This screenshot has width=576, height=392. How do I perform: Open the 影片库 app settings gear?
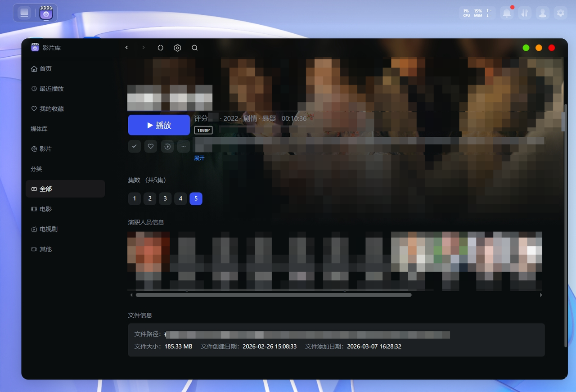(177, 48)
